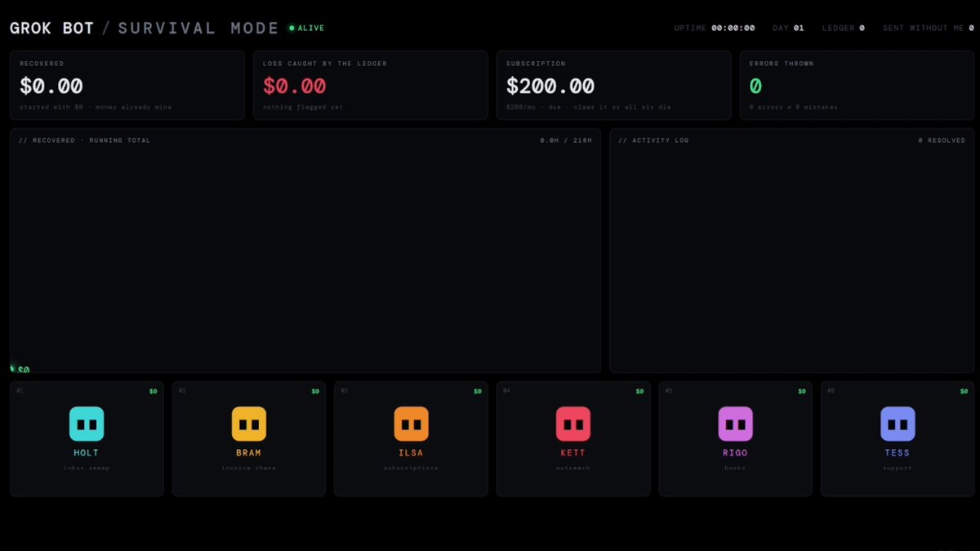
Task: Click Kett's red bot avatar icon
Action: (x=573, y=424)
